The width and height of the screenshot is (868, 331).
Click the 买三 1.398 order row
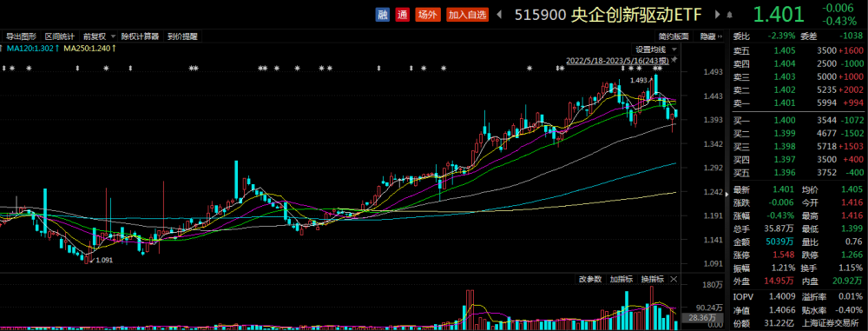(x=798, y=146)
